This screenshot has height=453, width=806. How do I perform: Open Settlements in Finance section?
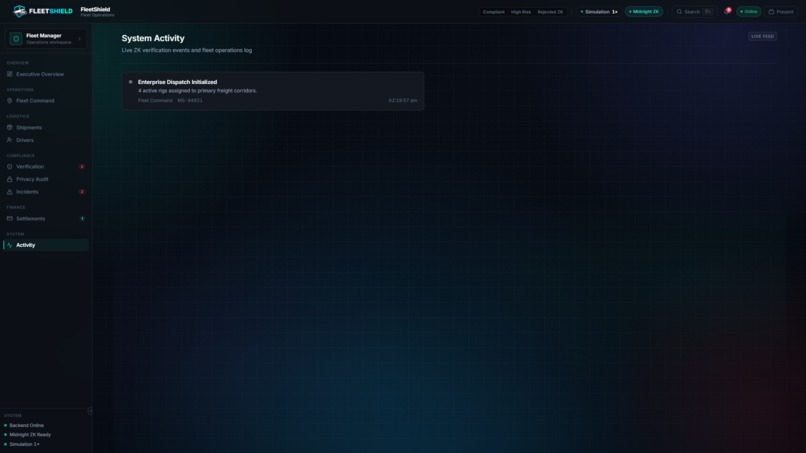(46, 219)
